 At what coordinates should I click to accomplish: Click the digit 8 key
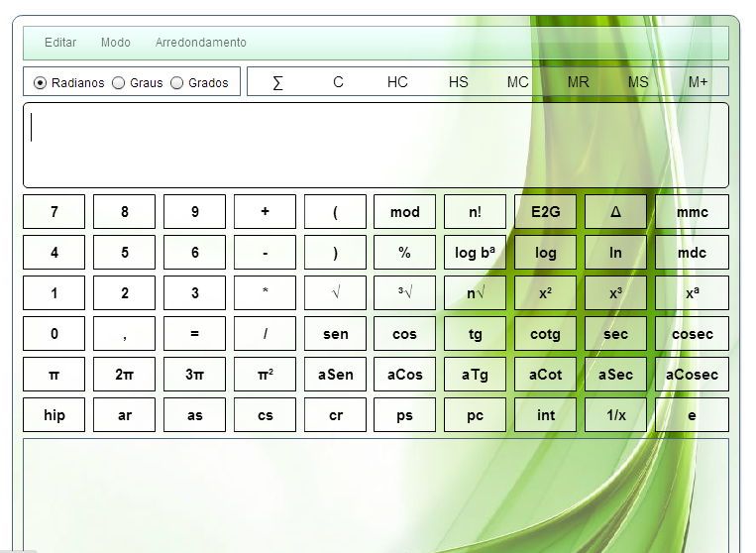pyautogui.click(x=125, y=212)
